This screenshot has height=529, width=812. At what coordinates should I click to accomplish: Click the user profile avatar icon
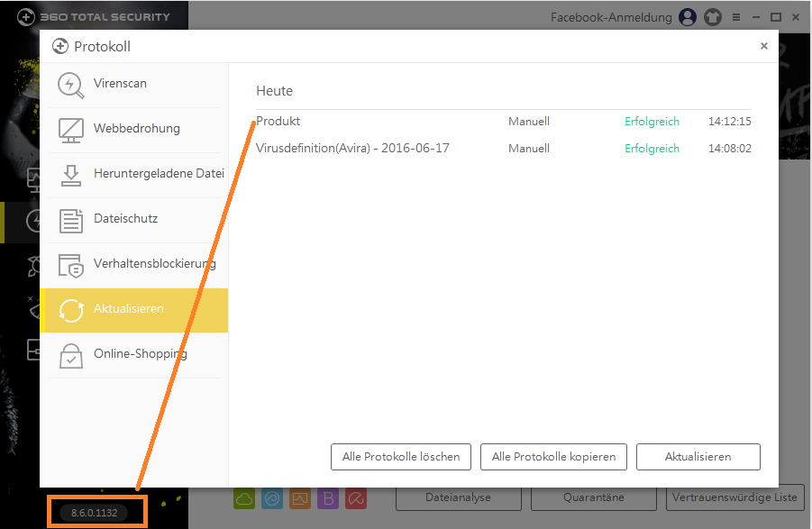click(x=688, y=17)
